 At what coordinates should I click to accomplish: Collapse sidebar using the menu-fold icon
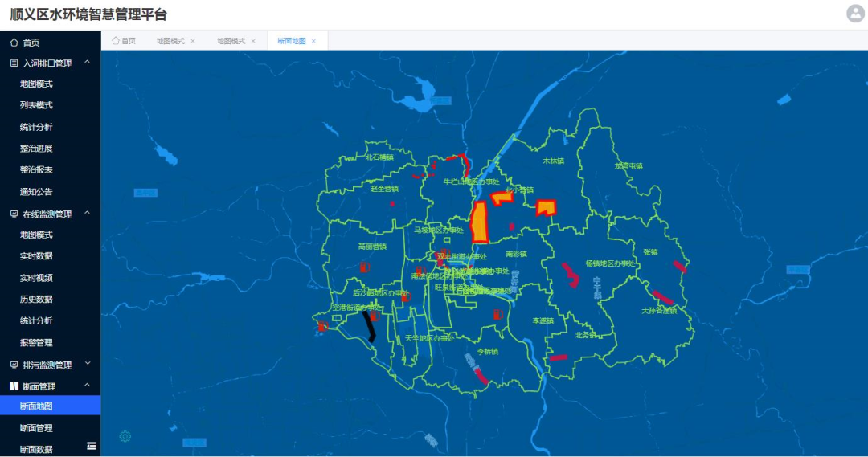92,446
